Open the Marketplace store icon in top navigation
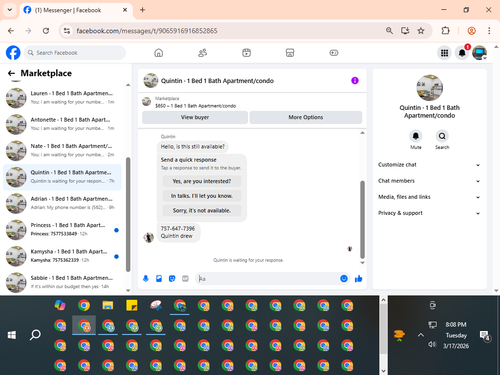Screen dimensions: 500x375 (x=290, y=53)
